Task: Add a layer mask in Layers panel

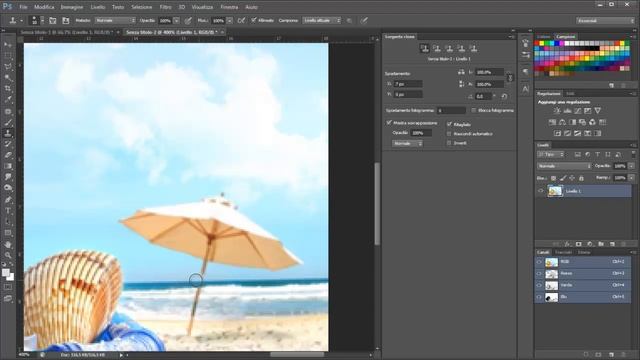Action: pyautogui.click(x=578, y=244)
